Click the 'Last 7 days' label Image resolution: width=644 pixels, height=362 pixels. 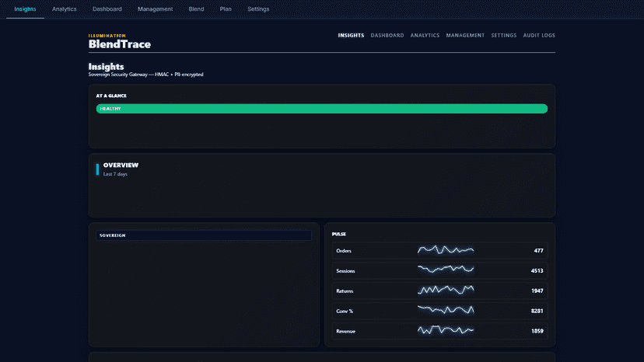(x=115, y=174)
